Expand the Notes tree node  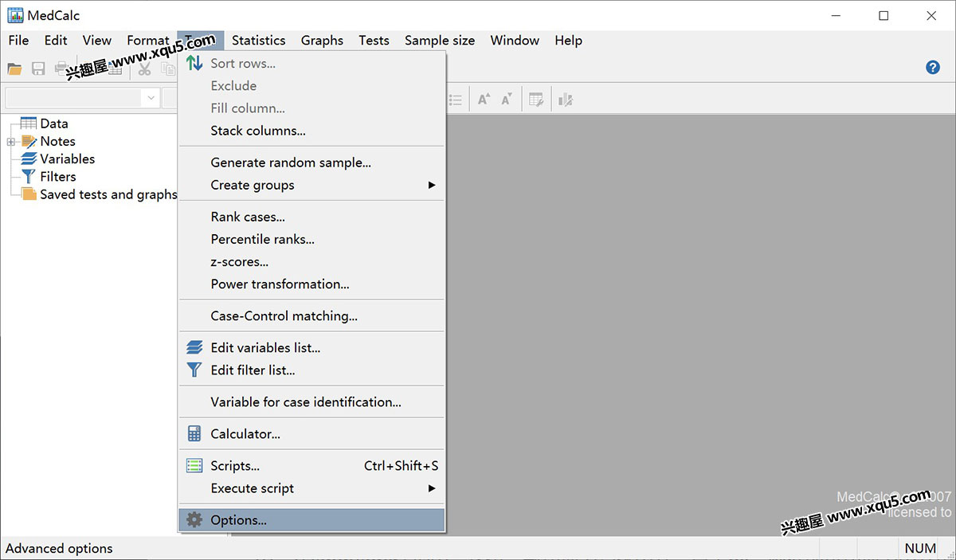point(10,142)
